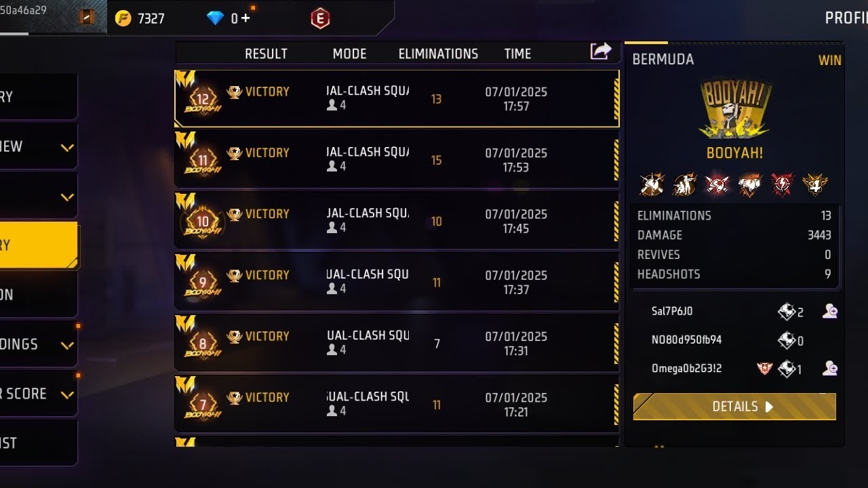868x488 pixels.
Task: Click the share arrow above the match list
Action: pyautogui.click(x=601, y=52)
